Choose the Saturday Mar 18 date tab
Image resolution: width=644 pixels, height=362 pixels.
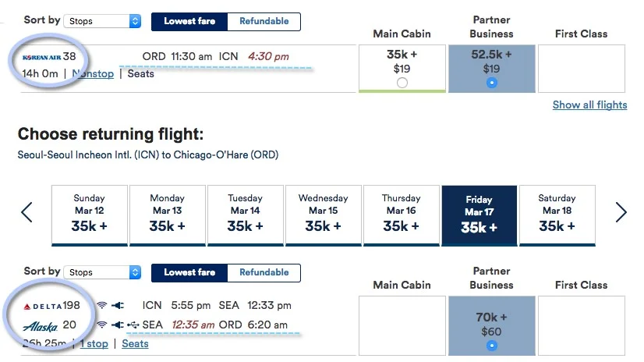coord(557,215)
